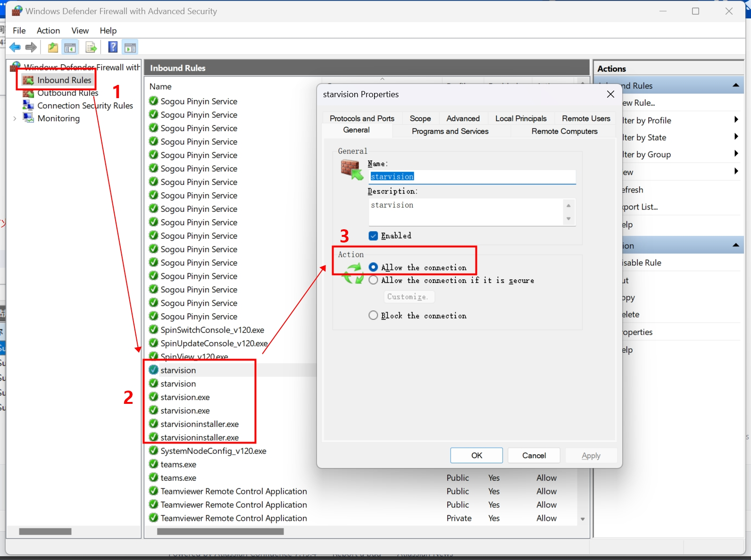This screenshot has height=560, width=751.
Task: Click the Monitoring tree icon
Action: [28, 118]
